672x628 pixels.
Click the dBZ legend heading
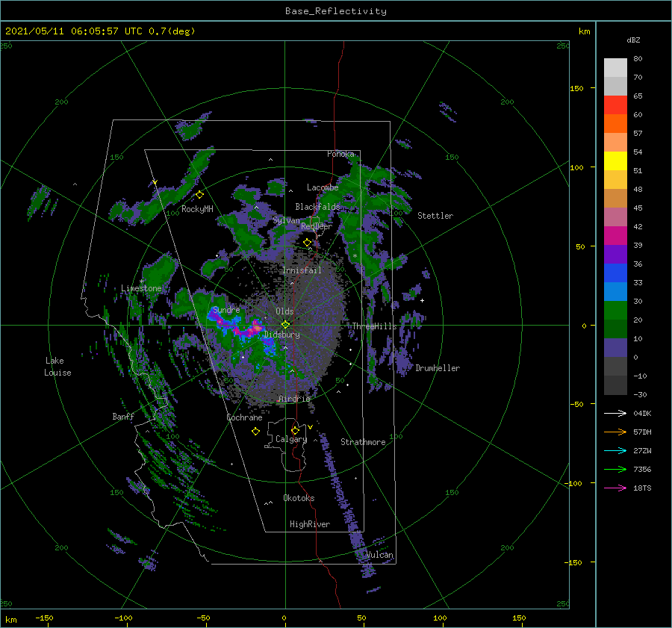tap(633, 40)
